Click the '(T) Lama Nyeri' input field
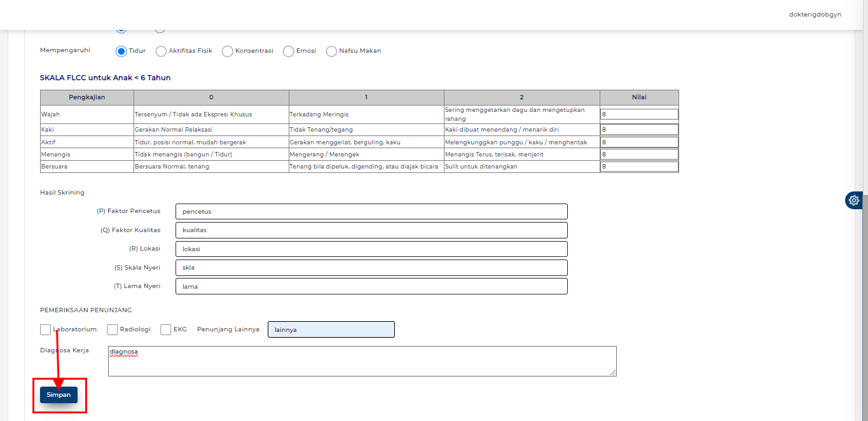 371,286
